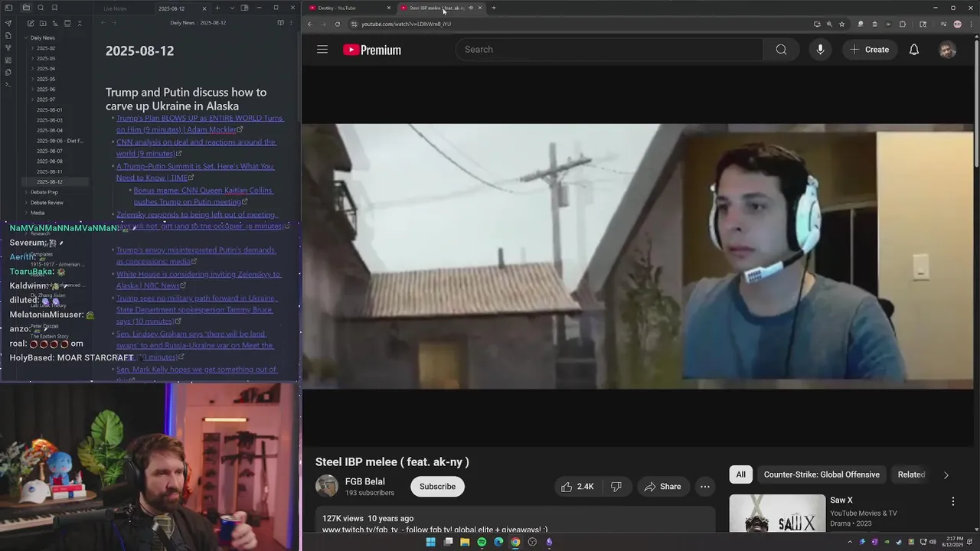Open the FGB Belal channel name link

click(x=364, y=481)
